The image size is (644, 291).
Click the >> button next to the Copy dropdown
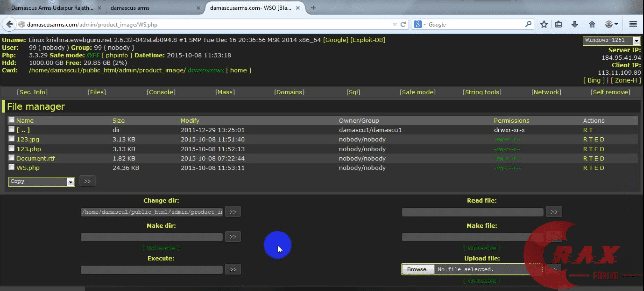coord(87,181)
